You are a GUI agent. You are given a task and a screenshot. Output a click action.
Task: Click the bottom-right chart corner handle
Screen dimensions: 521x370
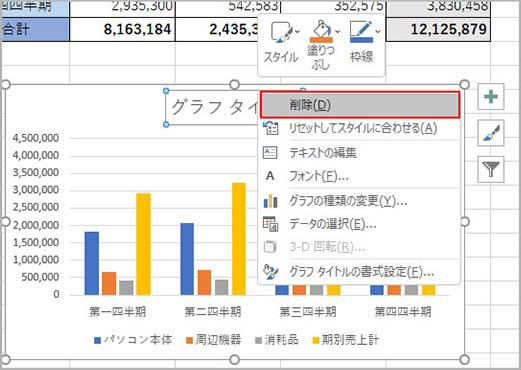click(464, 359)
